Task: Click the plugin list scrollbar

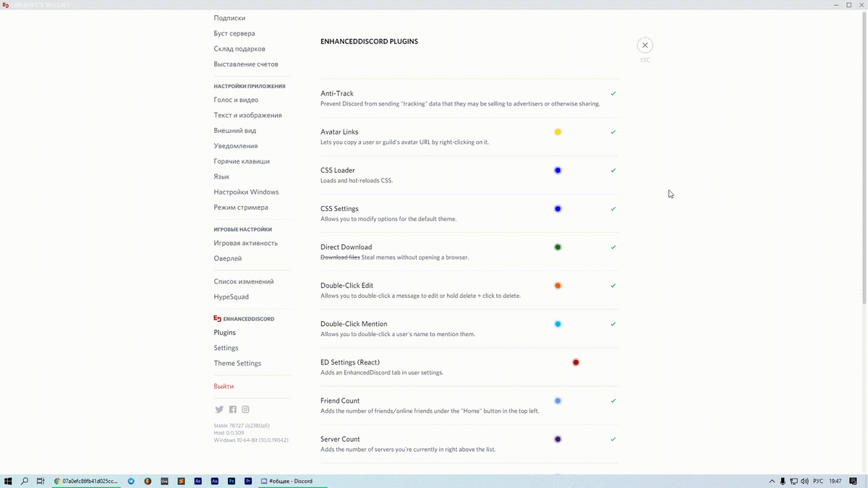Action: pyautogui.click(x=864, y=159)
